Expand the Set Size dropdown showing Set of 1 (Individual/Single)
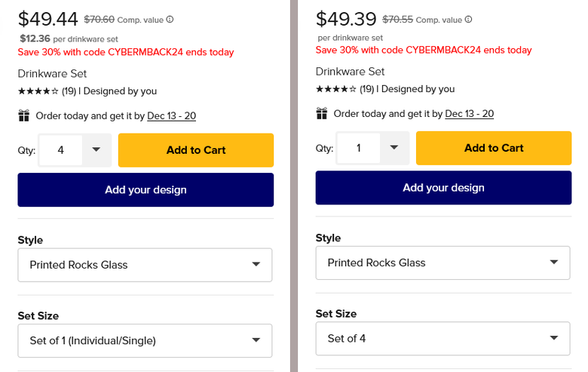The image size is (588, 372). click(x=145, y=340)
